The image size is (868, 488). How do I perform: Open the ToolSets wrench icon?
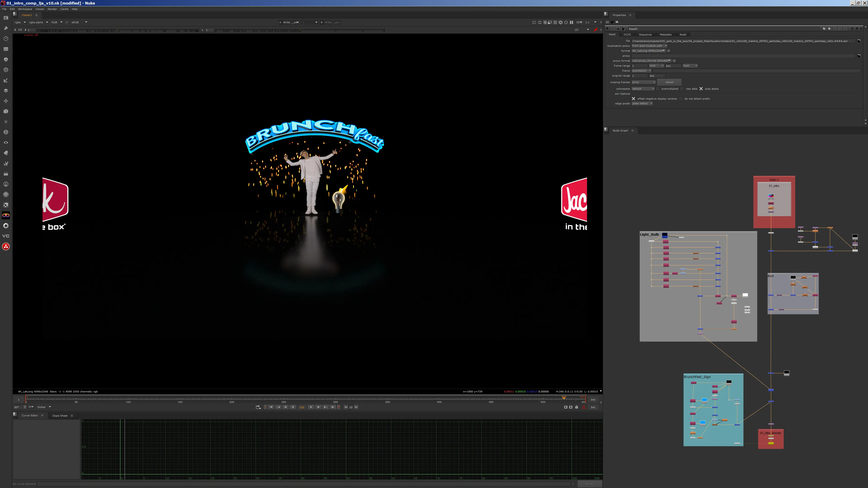[6, 163]
